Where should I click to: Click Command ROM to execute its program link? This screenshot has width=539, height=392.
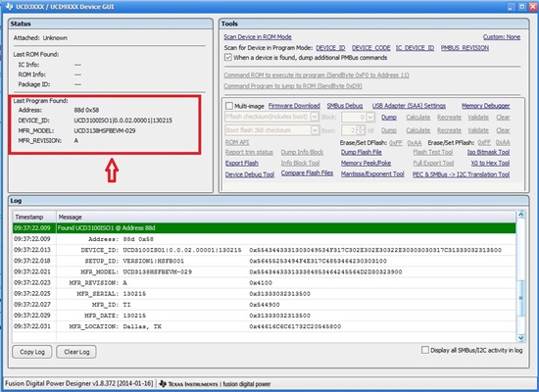coord(317,74)
